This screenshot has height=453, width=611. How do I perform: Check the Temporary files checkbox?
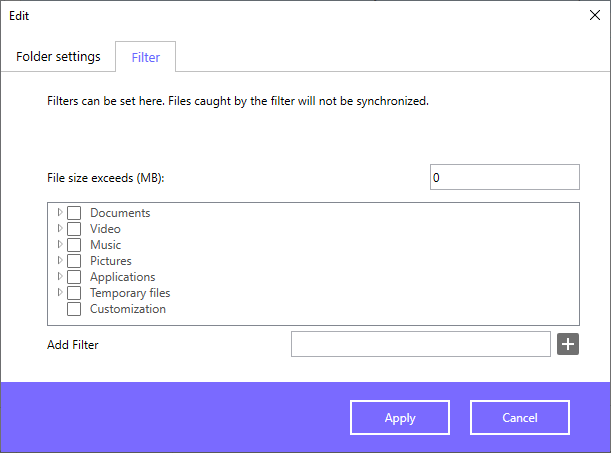pos(74,293)
